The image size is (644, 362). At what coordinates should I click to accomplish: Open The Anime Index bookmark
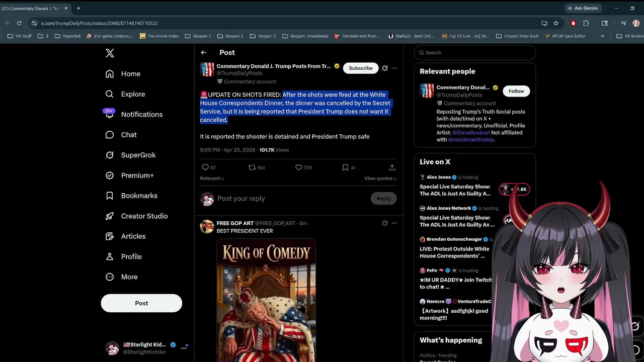pos(159,36)
